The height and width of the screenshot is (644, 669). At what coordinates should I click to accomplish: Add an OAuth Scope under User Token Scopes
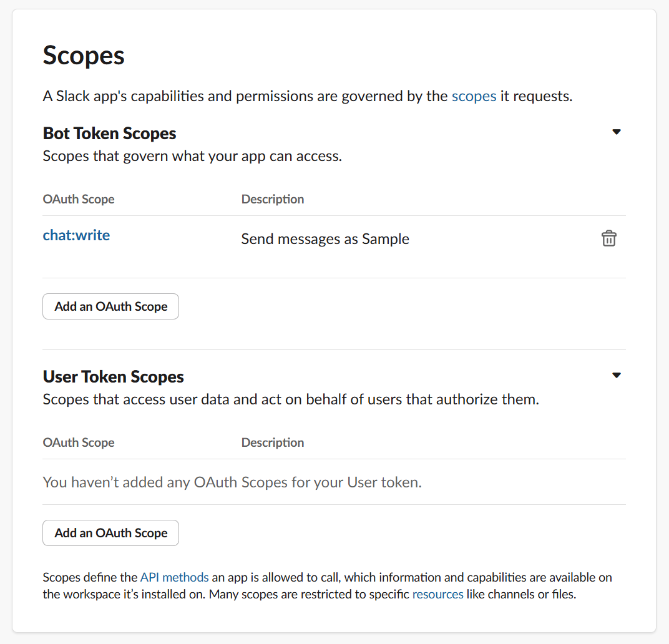point(111,533)
